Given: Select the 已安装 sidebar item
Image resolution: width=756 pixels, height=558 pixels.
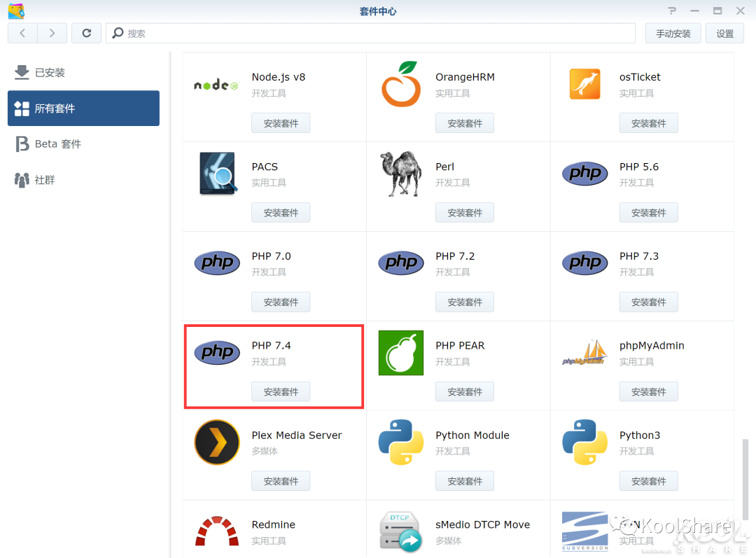Looking at the screenshot, I should point(83,72).
